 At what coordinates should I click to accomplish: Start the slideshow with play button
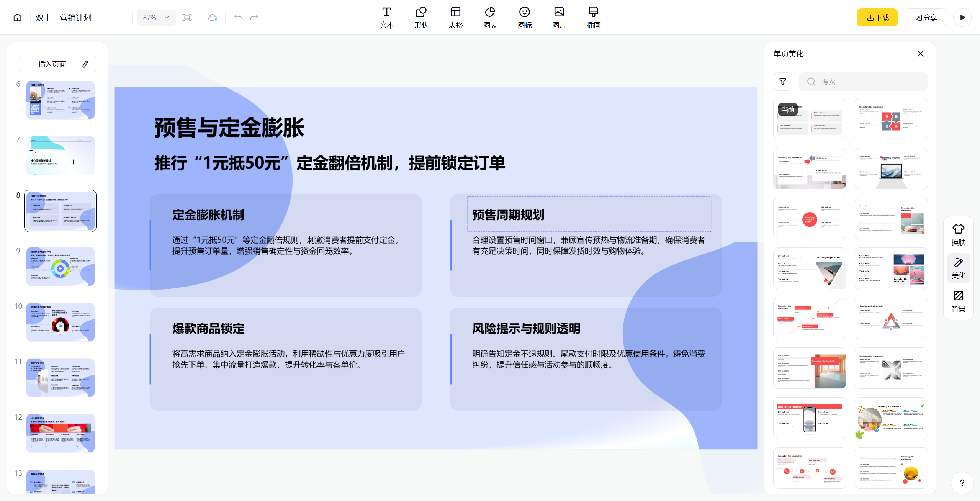pos(962,18)
